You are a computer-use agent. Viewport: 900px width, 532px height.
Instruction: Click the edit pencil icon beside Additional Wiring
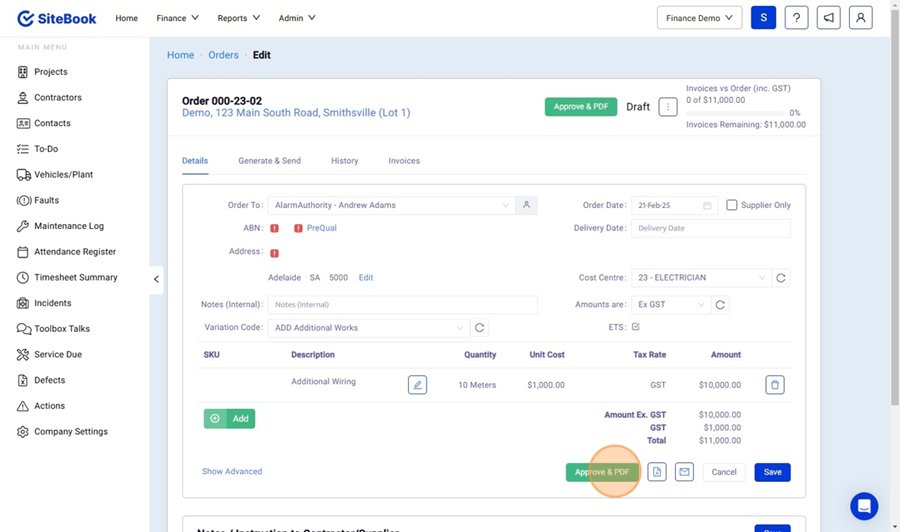(417, 385)
